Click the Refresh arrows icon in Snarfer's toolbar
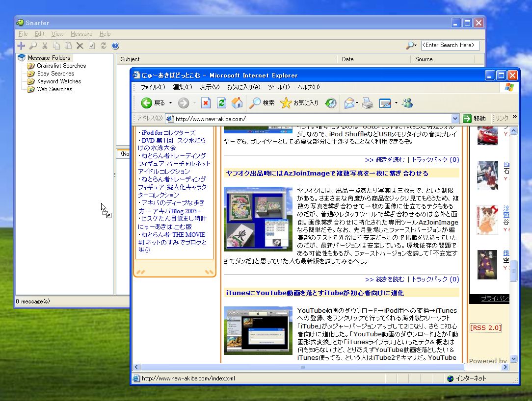Screen dimensions: 532x401 [x=104, y=46]
